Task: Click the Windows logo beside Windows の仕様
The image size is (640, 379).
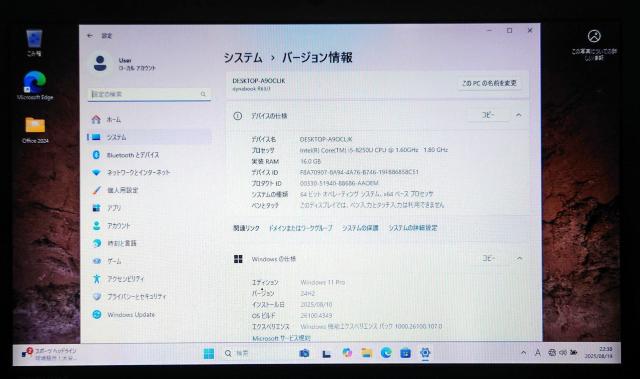Action: point(238,259)
